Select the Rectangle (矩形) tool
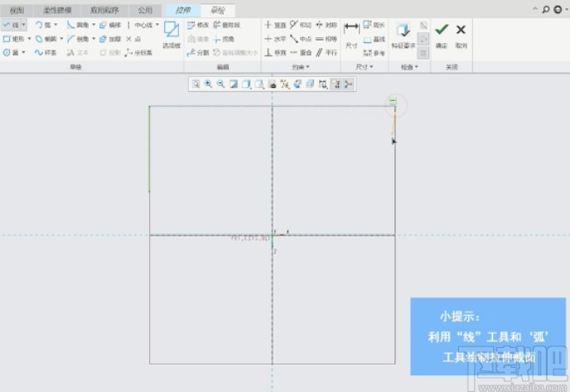Viewport: 570px width, 392px height. [x=13, y=39]
